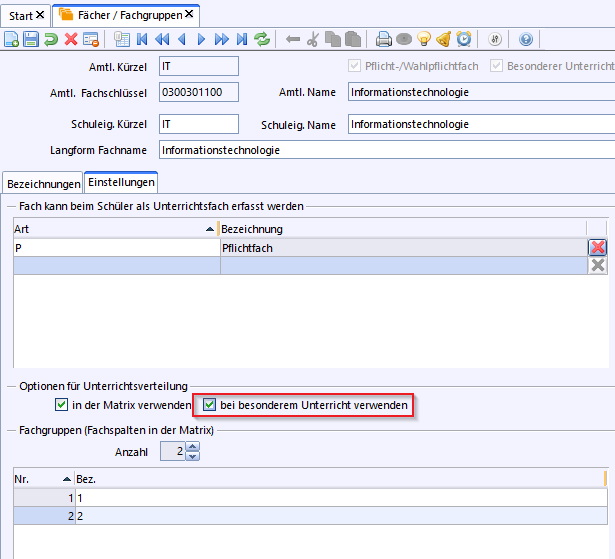Image resolution: width=615 pixels, height=559 pixels.
Task: Go to next record arrow
Action: (201, 39)
